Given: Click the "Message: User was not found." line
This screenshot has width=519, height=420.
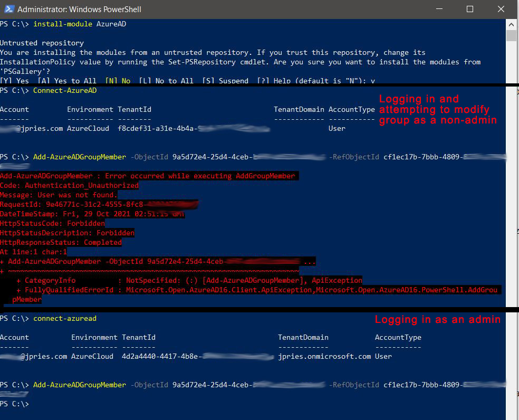Looking at the screenshot, I should pyautogui.click(x=59, y=195).
